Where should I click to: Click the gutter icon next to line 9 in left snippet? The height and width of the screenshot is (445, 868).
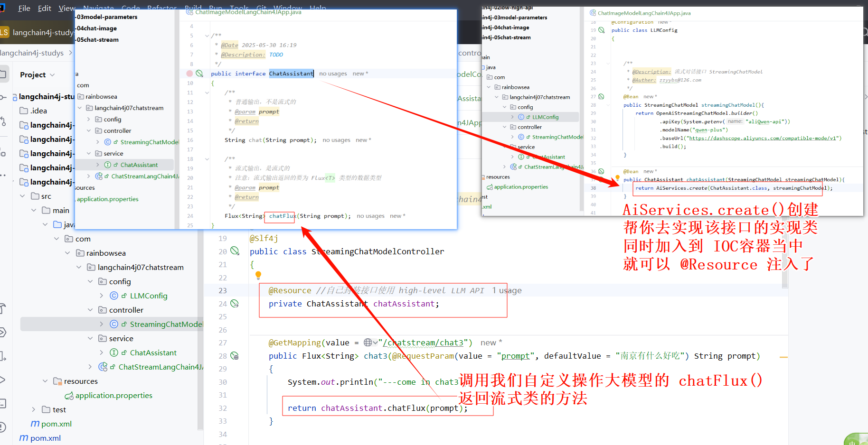199,74
